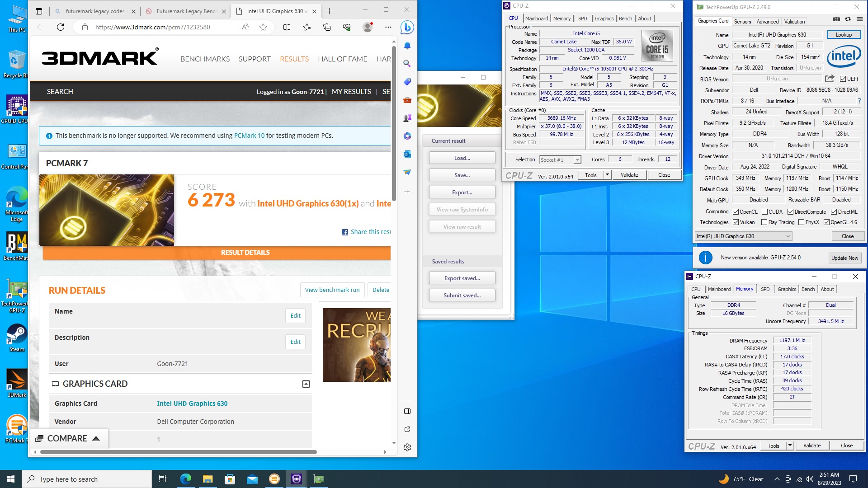Click the Lookup button in GPU-Z
Screen dimensions: 868x488
coord(844,35)
